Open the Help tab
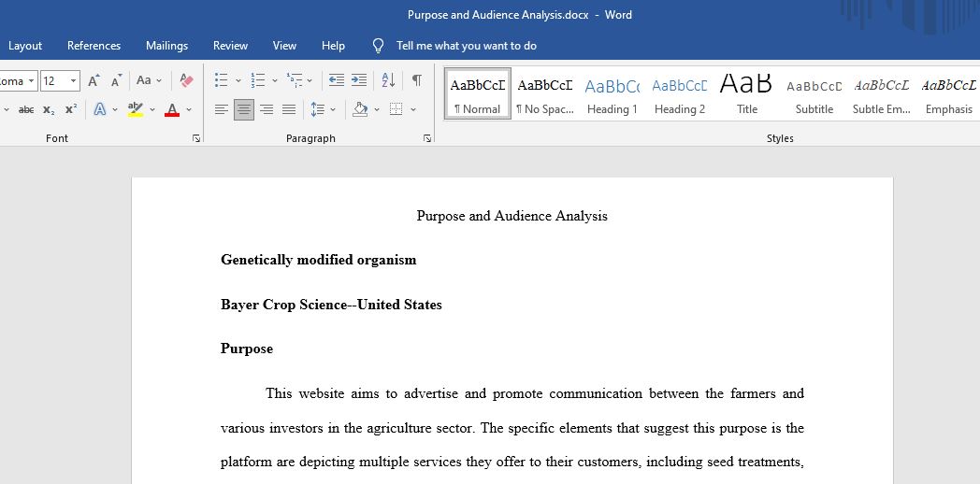 (x=333, y=46)
